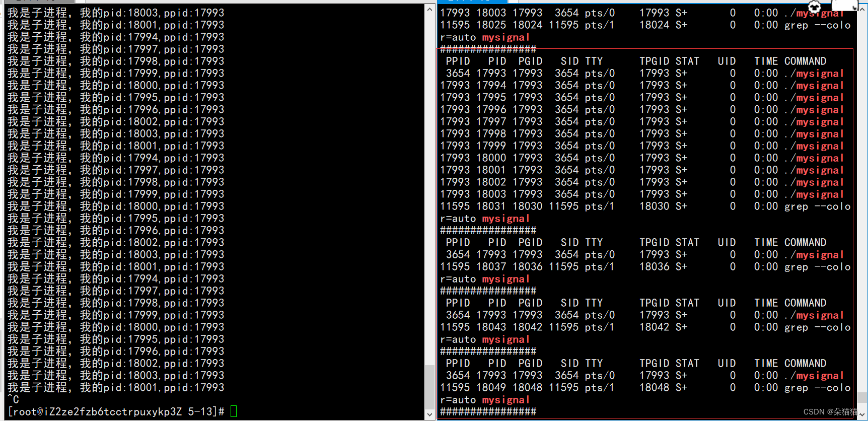
Task: Click PID 18001 in right terminal's process table
Action: click(x=491, y=170)
